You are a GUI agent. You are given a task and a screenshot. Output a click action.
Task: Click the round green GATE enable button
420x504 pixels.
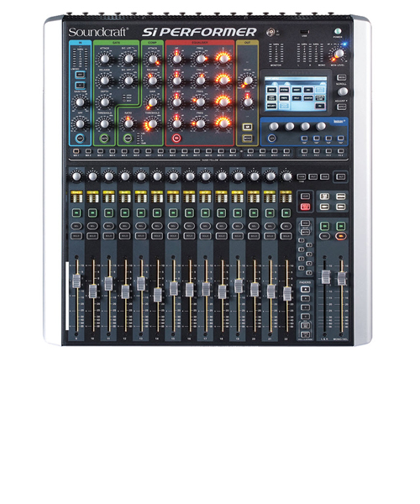point(104,139)
